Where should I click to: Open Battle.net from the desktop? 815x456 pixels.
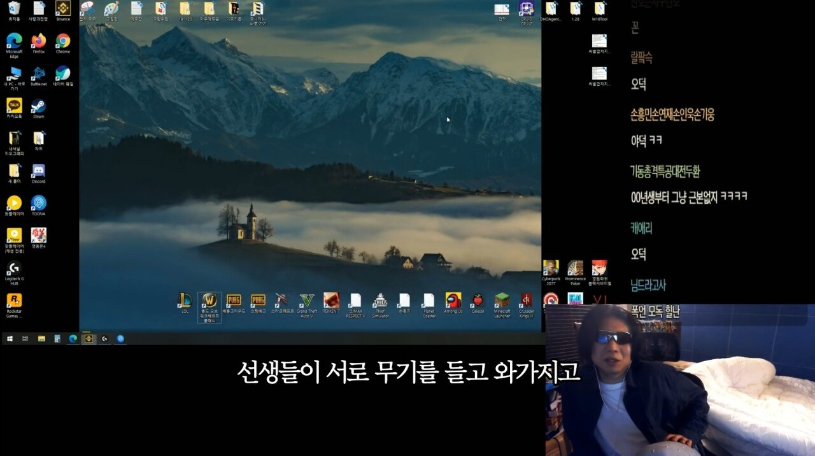tap(38, 76)
